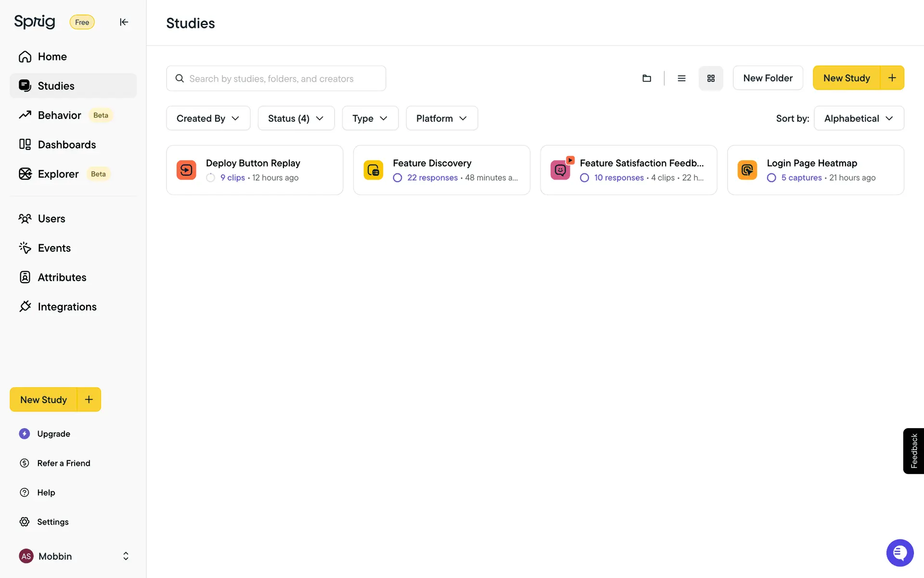Switch to grid view layout icon
The width and height of the screenshot is (924, 578).
pyautogui.click(x=711, y=78)
